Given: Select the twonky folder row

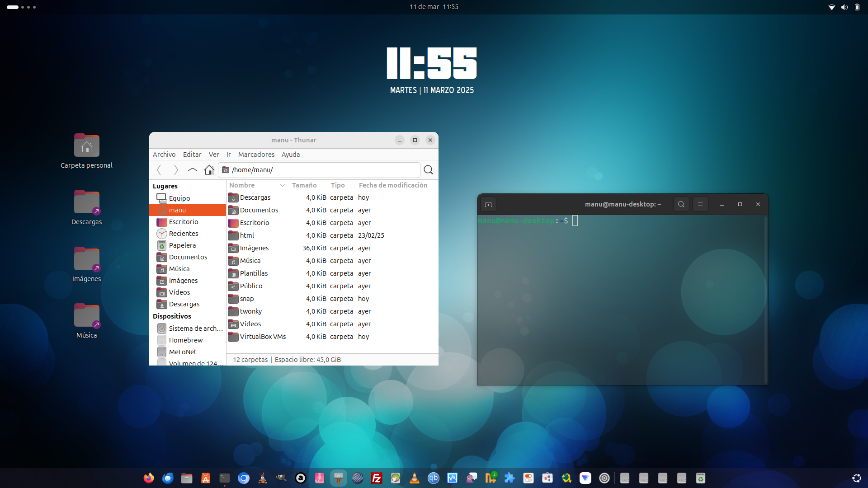Looking at the screenshot, I should pyautogui.click(x=332, y=311).
